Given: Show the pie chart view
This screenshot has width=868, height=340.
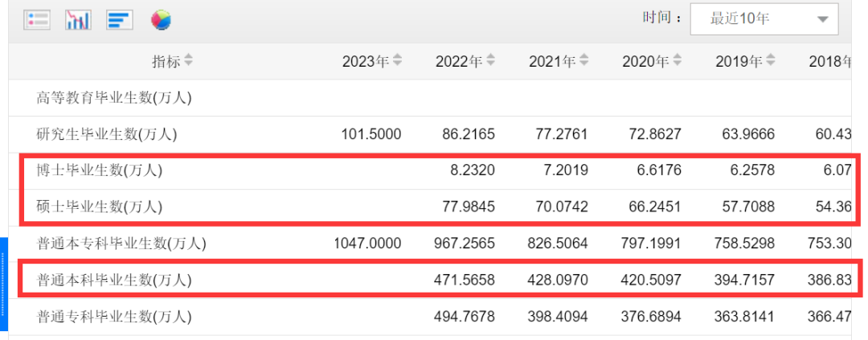Looking at the screenshot, I should click(x=162, y=19).
